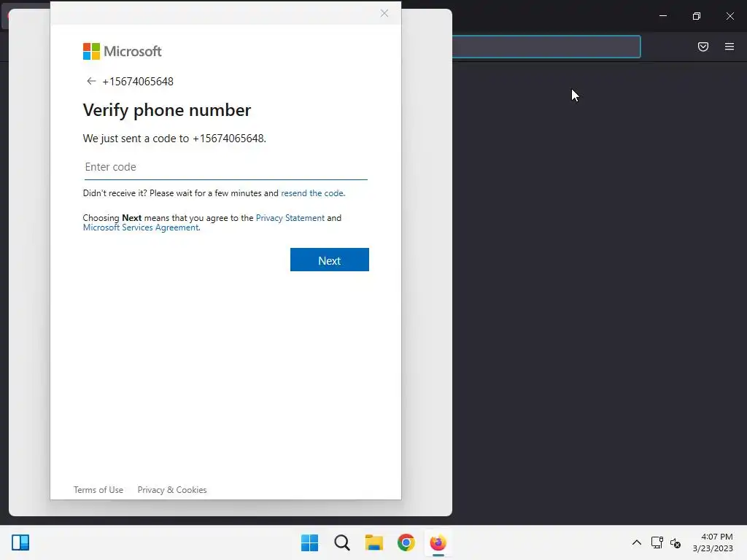Screen dimensions: 747x560
Task: Open taskbar Search
Action: (341, 542)
